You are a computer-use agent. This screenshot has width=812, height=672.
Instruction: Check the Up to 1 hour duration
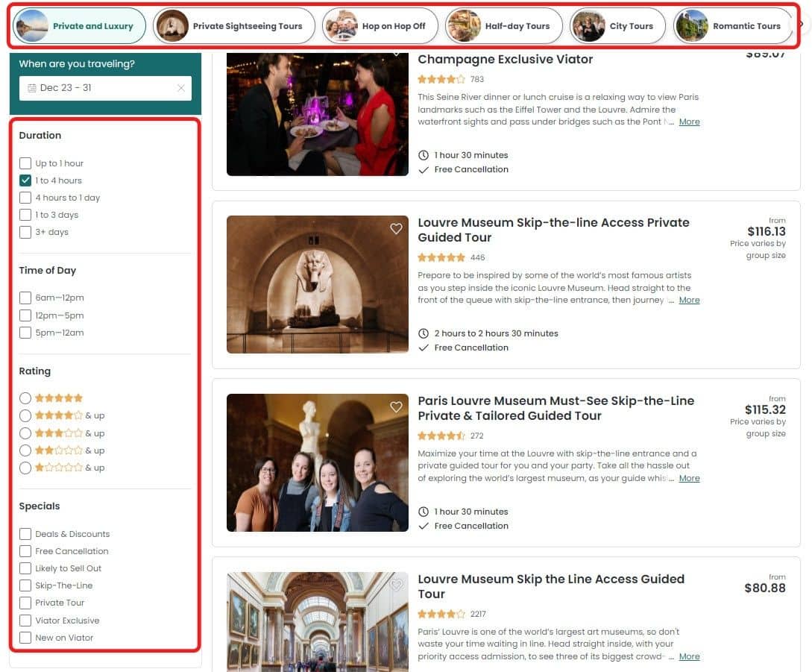tap(25, 163)
